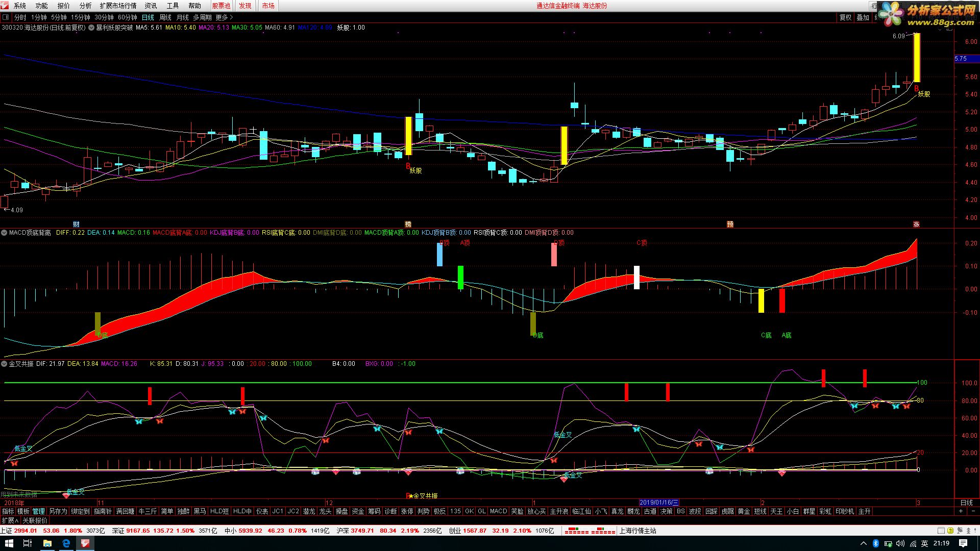The width and height of the screenshot is (980, 551).
Task: Toggle the 叠加 overlay button
Action: [x=863, y=17]
